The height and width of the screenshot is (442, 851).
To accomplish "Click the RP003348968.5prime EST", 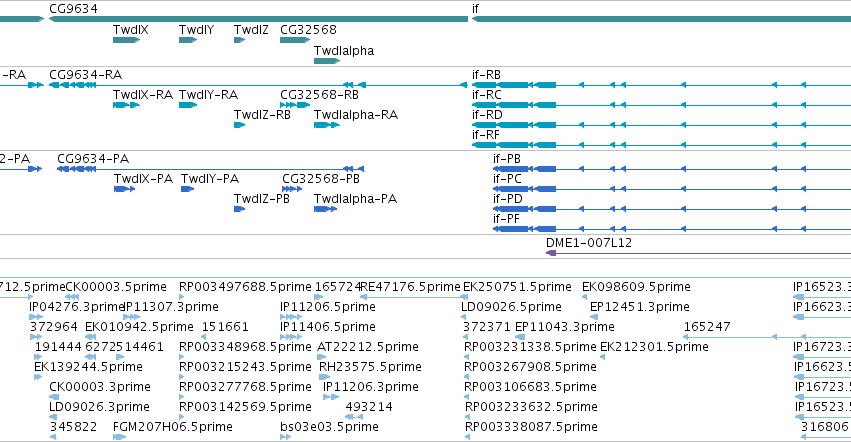I will click(182, 357).
